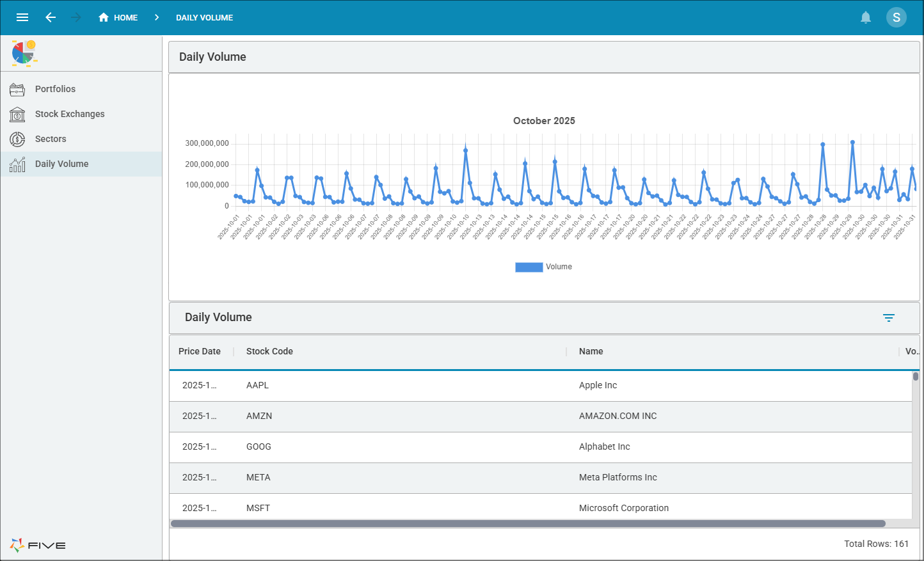Click the forward arrow icon

coord(76,17)
